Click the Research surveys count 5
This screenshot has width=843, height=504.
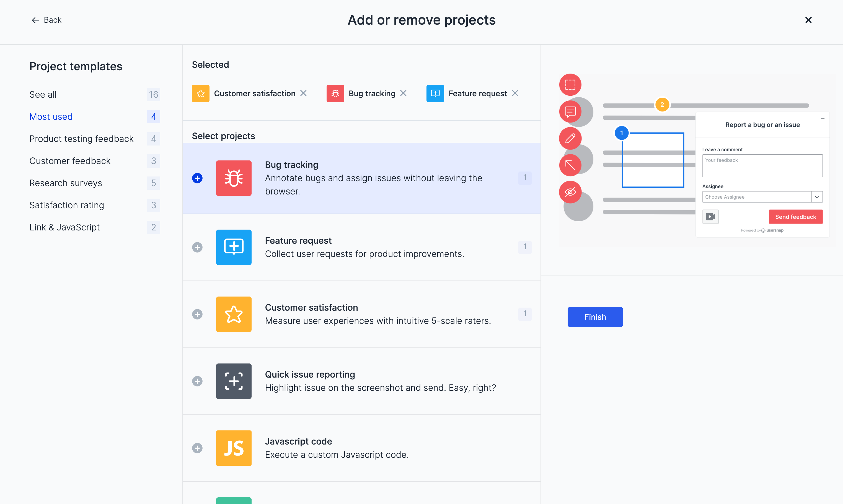153,183
